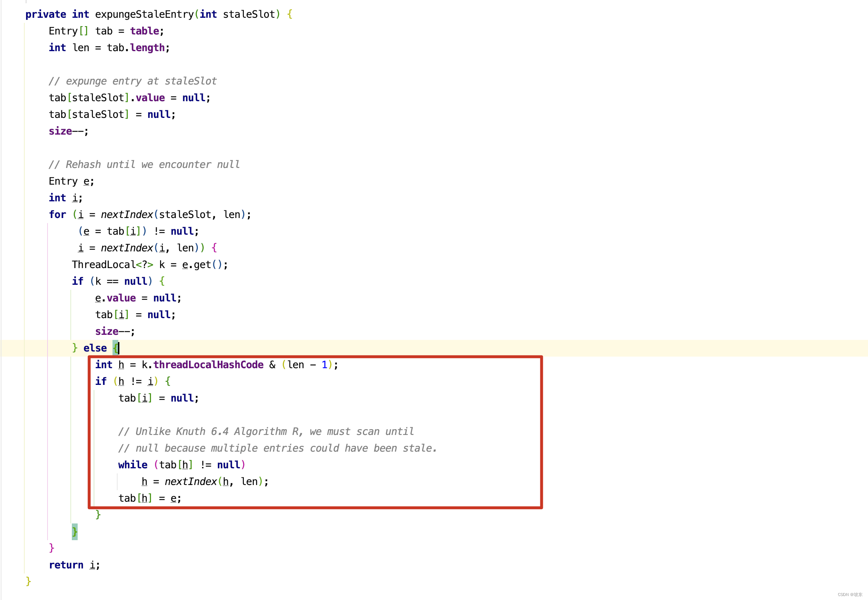This screenshot has height=600, width=868.
Task: Click the 'Rehash until we encounter null' comment
Action: pyautogui.click(x=144, y=165)
